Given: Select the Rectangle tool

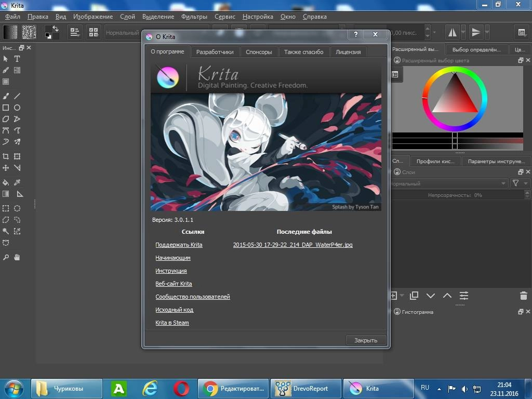Looking at the screenshot, I should tap(5, 108).
